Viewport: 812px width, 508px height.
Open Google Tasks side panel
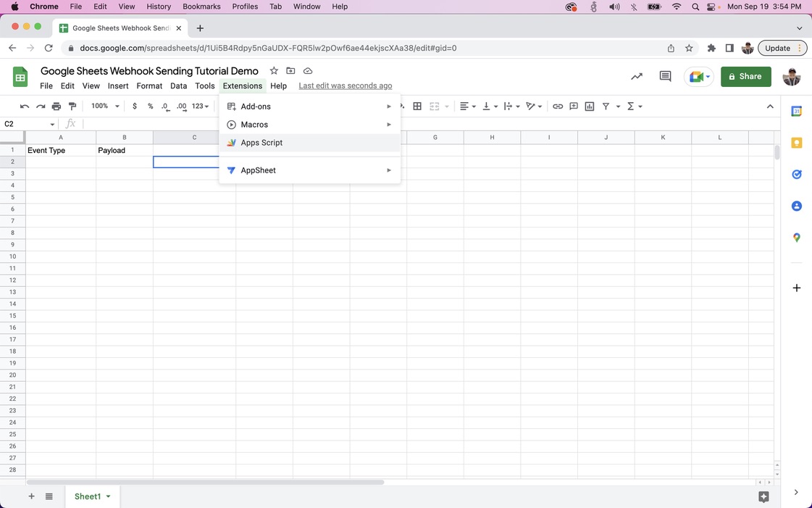[x=797, y=175]
